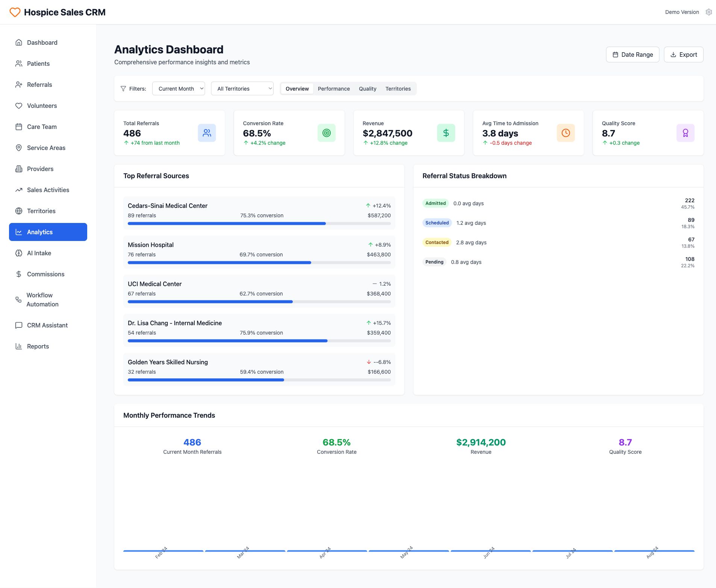This screenshot has width=716, height=588.
Task: Click the Reports bar chart icon
Action: tap(19, 346)
